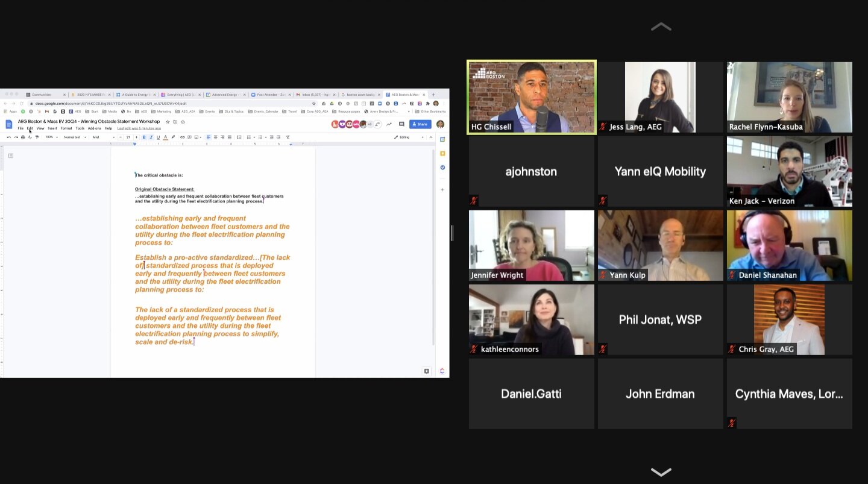This screenshot has height=484, width=868.
Task: Click the 'Last edit was 5 minutes ago' link
Action: [x=139, y=128]
